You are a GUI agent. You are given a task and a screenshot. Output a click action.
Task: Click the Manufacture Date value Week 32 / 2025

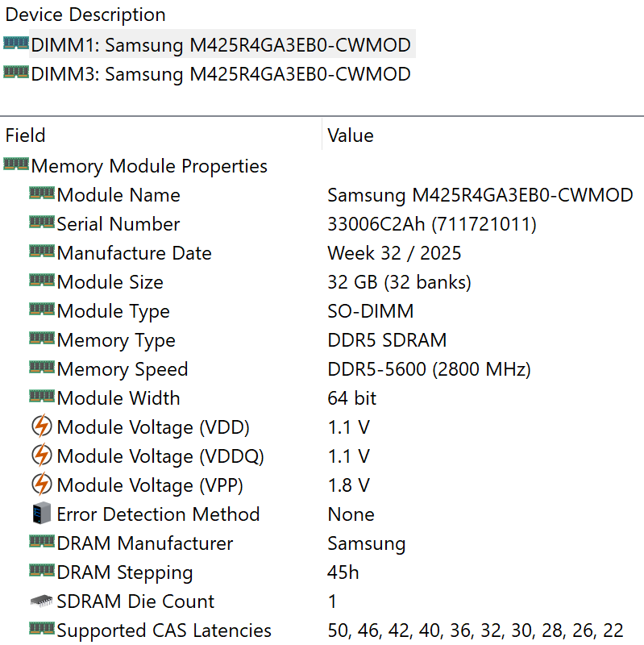click(x=394, y=253)
